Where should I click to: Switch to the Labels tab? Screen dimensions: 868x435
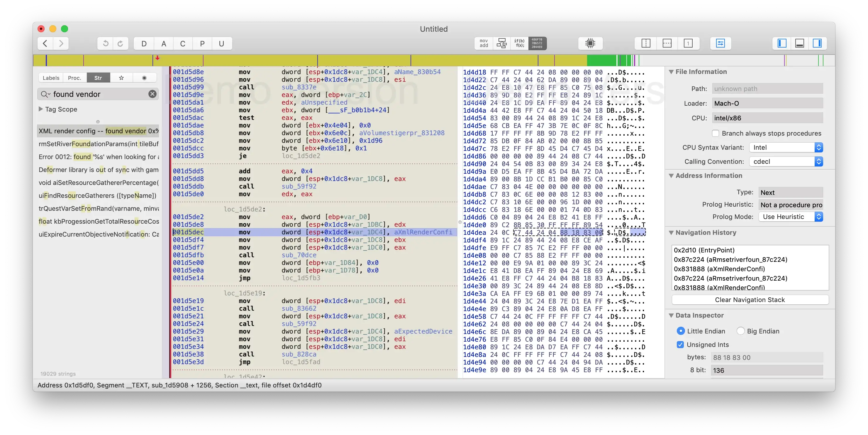(51, 78)
